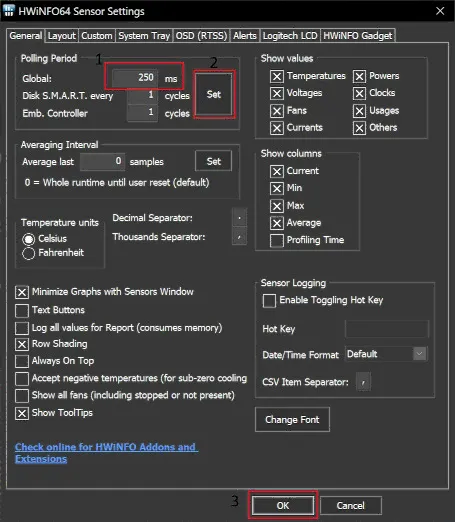The width and height of the screenshot is (455, 522).
Task: Go to the Alerts tab
Action: click(245, 36)
